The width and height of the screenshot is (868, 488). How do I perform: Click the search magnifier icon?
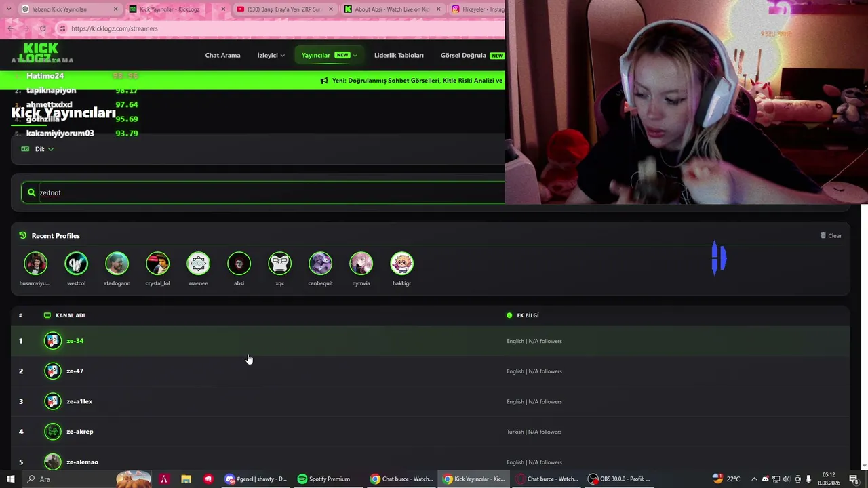pos(31,192)
